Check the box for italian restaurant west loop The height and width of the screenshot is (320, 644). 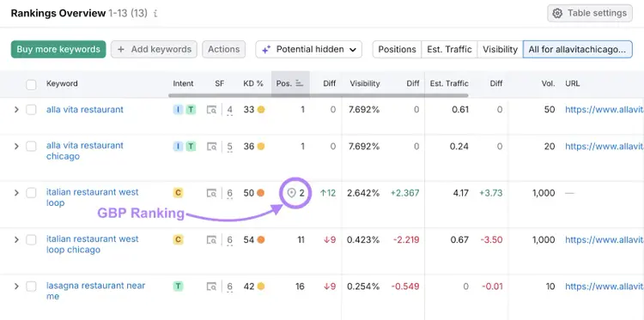[31, 193]
